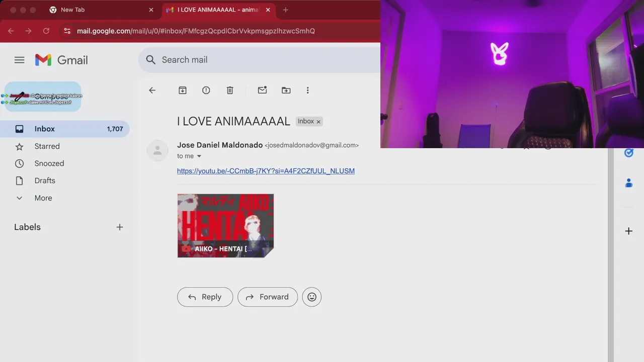Open the Gmail main menu hamburger icon
Screen dimensions: 644x362
point(19,60)
